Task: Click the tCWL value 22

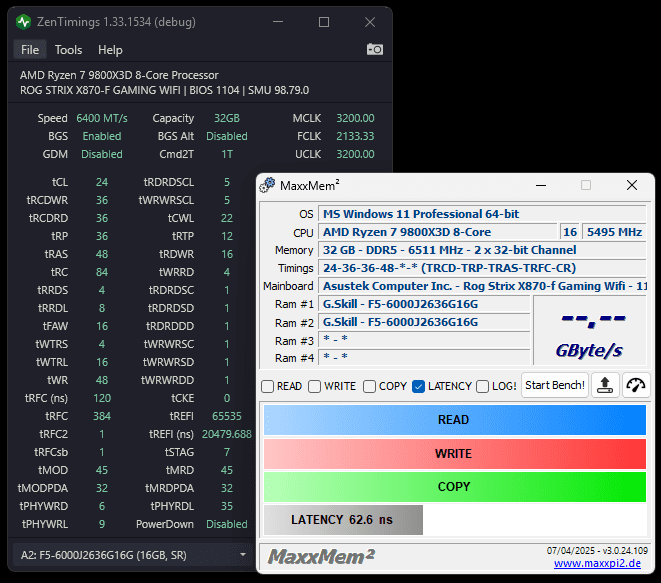Action: (x=227, y=218)
